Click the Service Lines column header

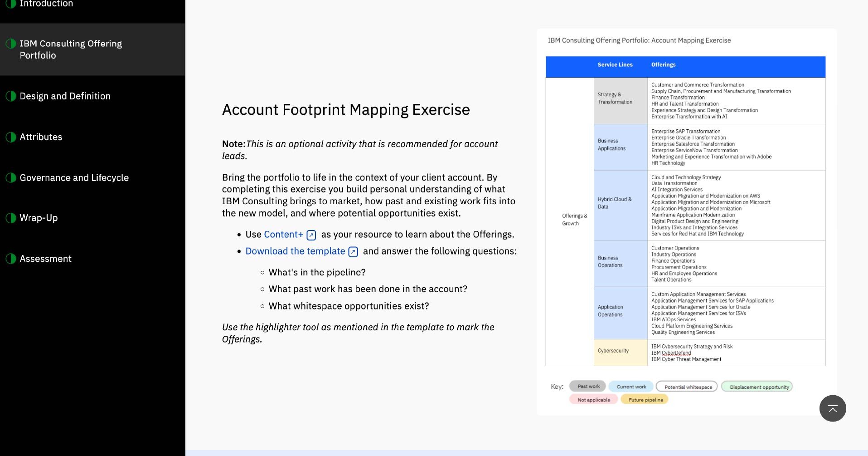[x=615, y=65]
